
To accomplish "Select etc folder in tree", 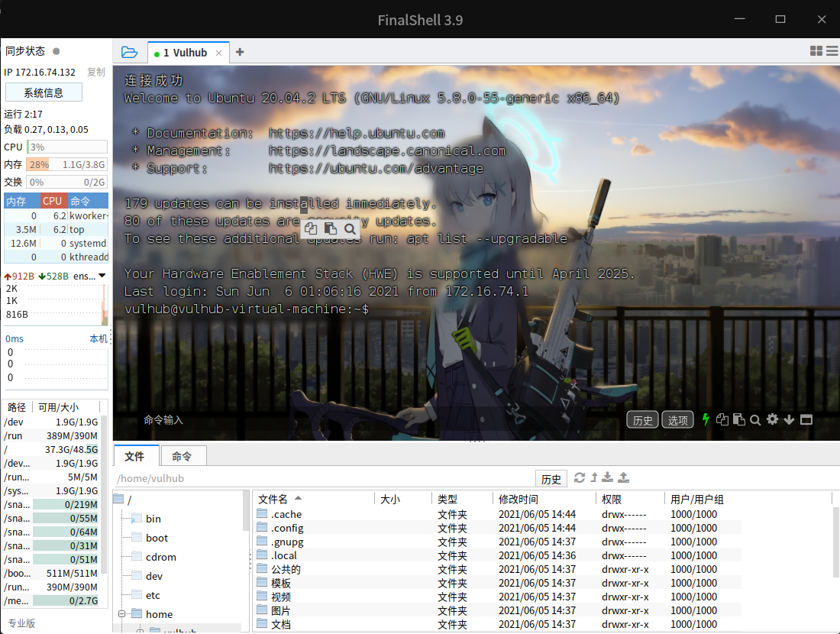I will point(153,595).
